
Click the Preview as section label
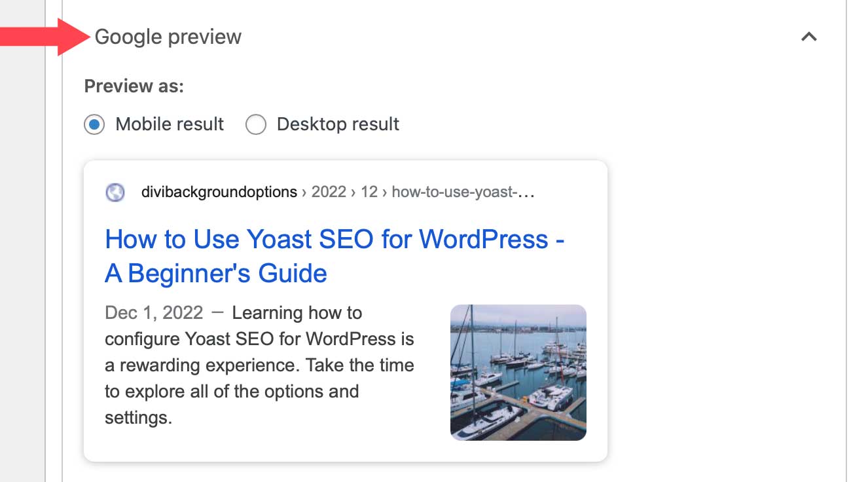132,85
